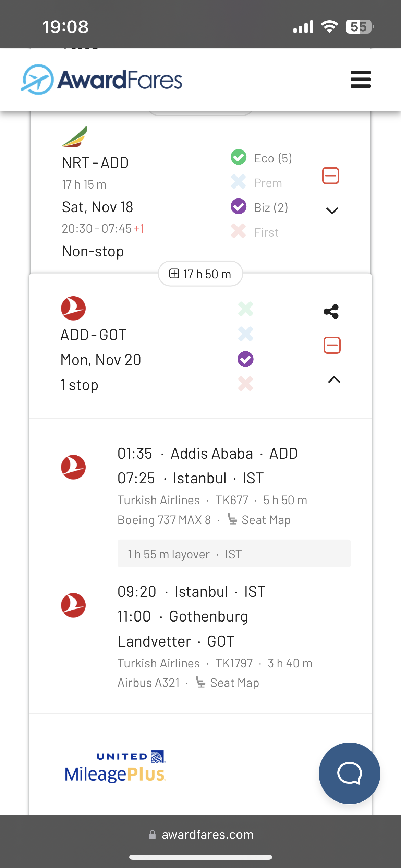Open Seat Map for TK677

pyautogui.click(x=259, y=520)
